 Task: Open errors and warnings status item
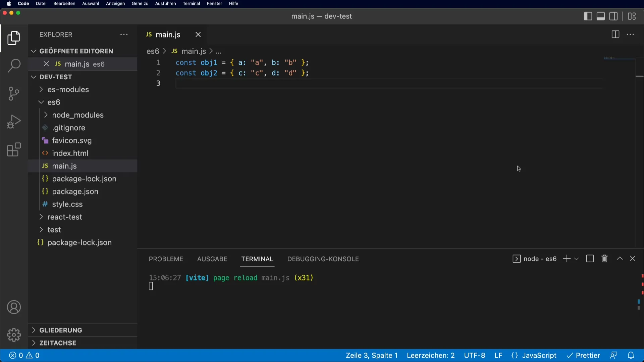point(24,355)
